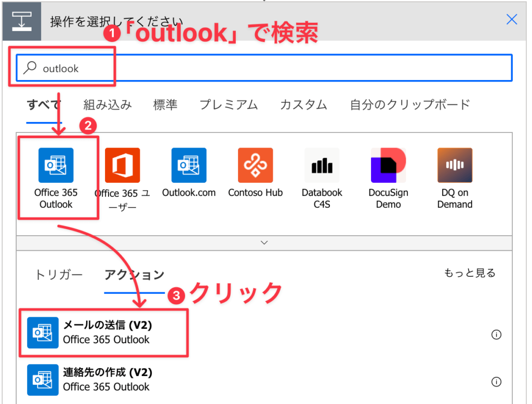This screenshot has height=404, width=532.
Task: Choose the Databook C4S connector icon
Action: click(322, 165)
